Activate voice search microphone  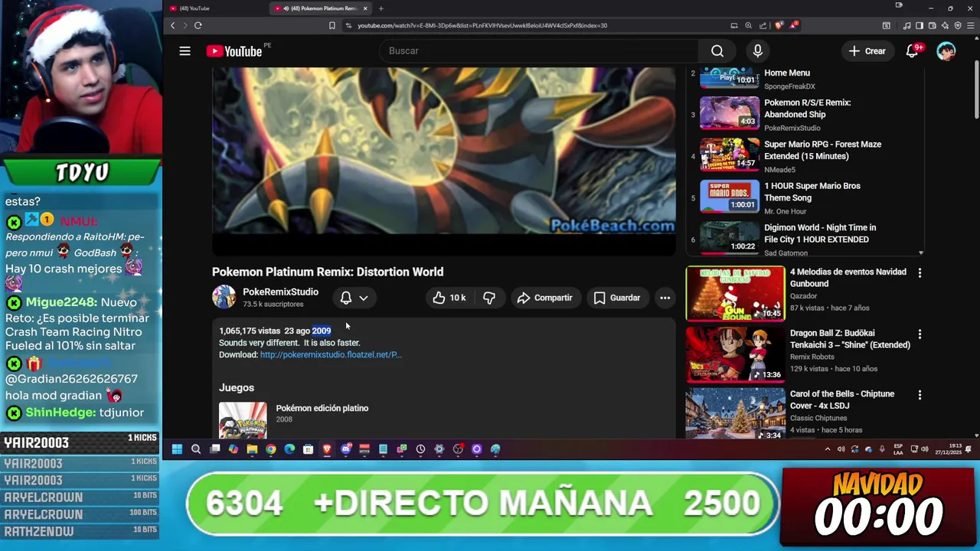757,51
